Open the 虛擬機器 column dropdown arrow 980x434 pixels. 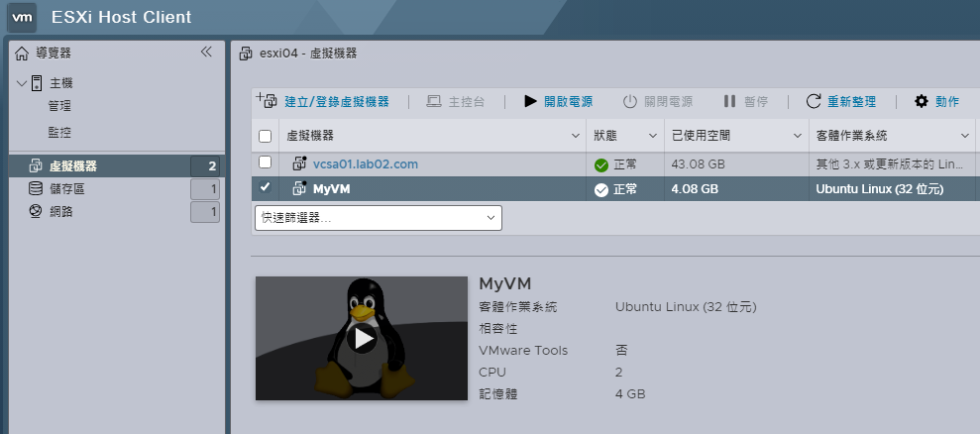575,136
